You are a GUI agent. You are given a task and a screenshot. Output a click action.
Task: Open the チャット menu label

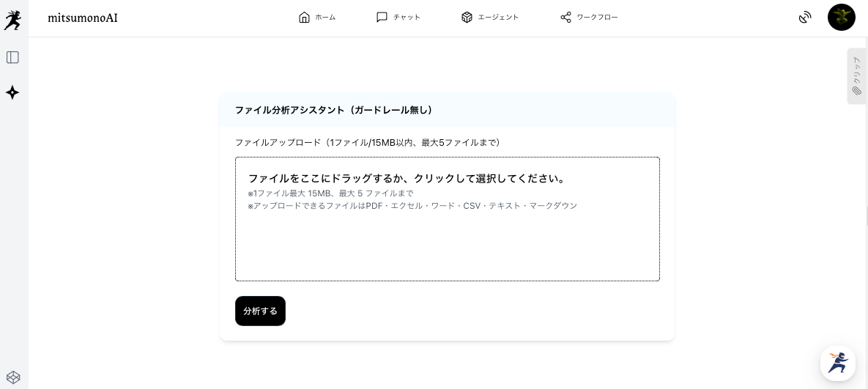click(407, 18)
